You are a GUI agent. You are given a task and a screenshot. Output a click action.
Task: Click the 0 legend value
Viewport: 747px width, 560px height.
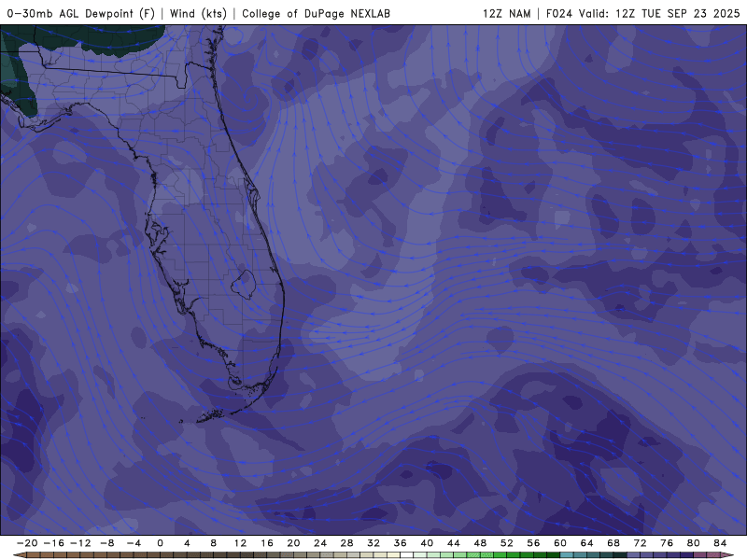pos(160,543)
